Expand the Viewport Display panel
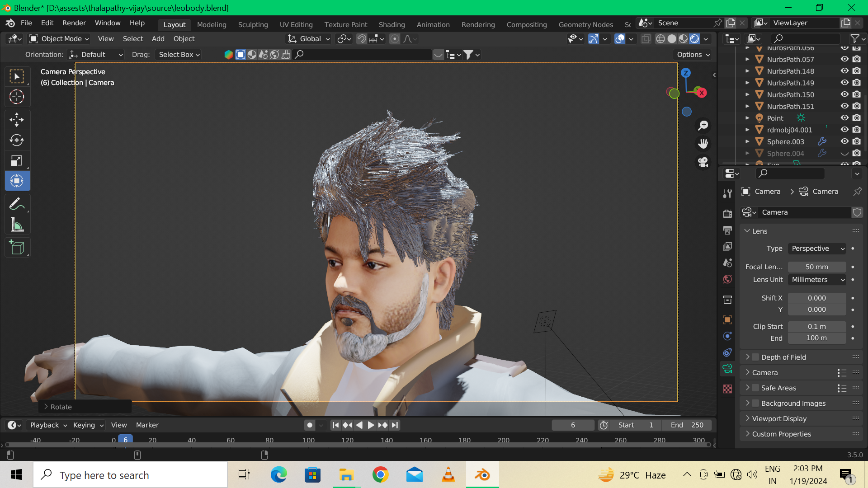Image resolution: width=868 pixels, height=488 pixels. pyautogui.click(x=779, y=418)
